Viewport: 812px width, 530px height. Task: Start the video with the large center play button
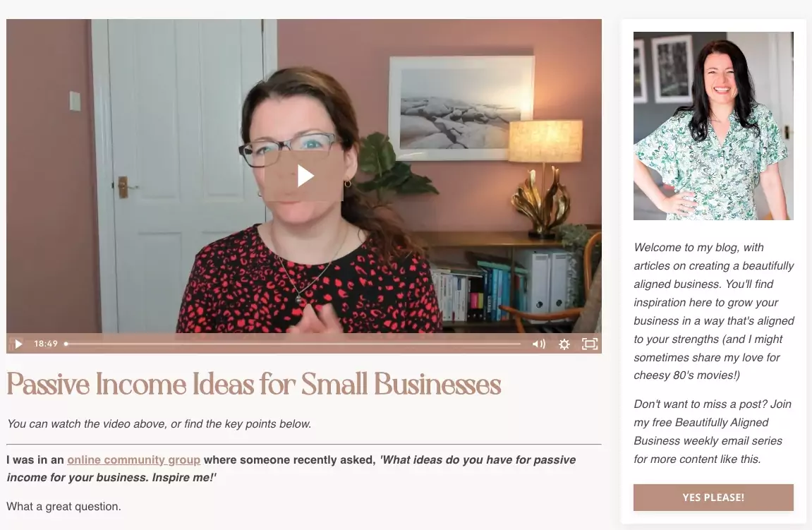click(x=304, y=176)
